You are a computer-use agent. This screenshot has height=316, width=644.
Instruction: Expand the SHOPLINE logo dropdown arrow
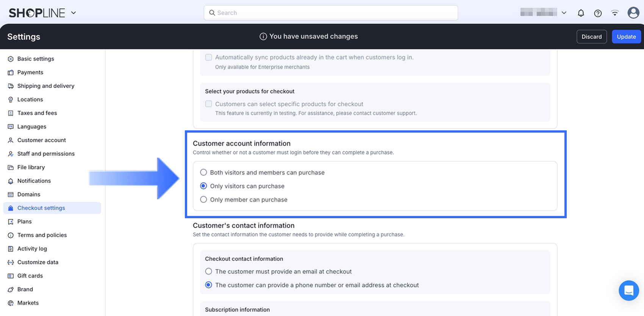(x=73, y=13)
